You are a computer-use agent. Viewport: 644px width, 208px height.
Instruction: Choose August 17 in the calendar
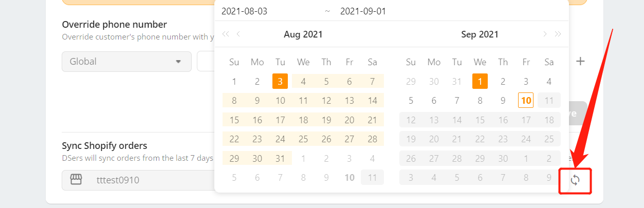(280, 120)
